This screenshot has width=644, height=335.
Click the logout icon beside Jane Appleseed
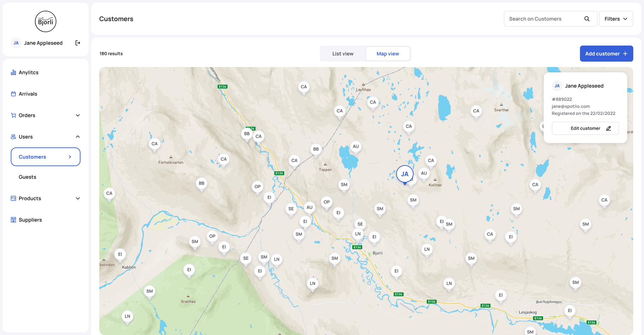pos(78,43)
